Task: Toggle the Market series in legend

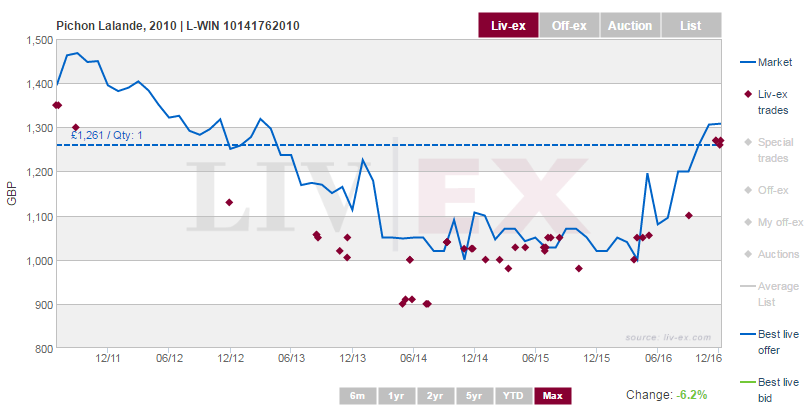Action: 766,62
